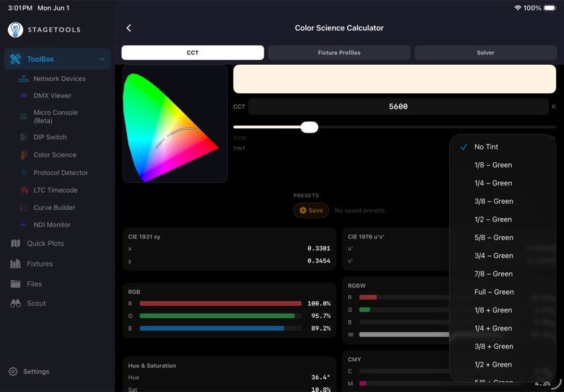Click the DIP Switch icon
This screenshot has width=564, height=392.
click(24, 137)
